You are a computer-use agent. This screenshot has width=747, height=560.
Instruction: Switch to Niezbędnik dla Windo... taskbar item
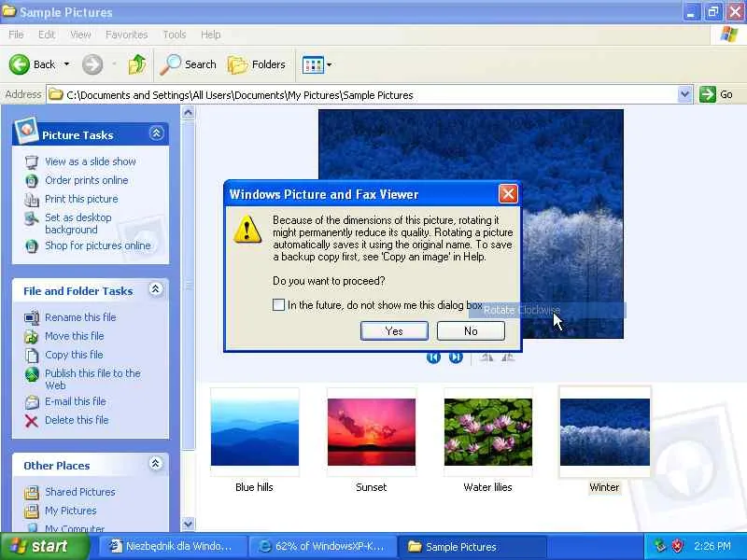click(x=173, y=546)
